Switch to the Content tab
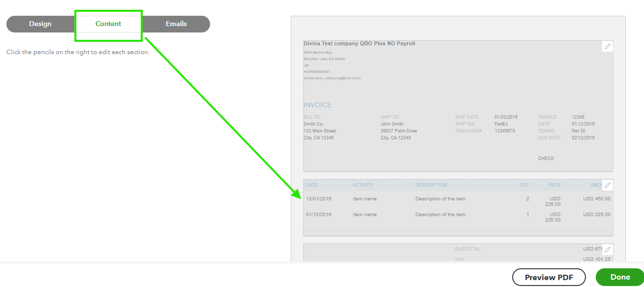The image size is (644, 287). tap(108, 23)
